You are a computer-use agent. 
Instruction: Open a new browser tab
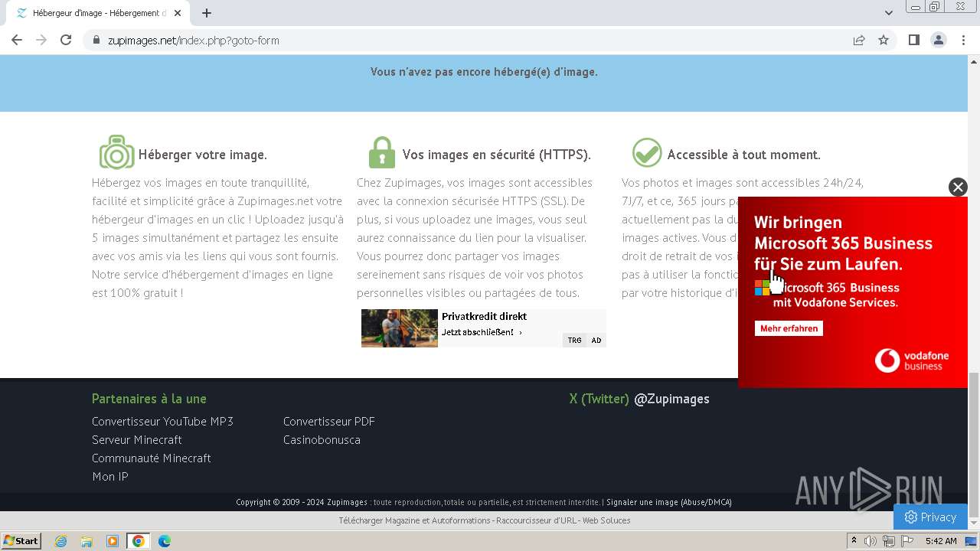pyautogui.click(x=207, y=13)
